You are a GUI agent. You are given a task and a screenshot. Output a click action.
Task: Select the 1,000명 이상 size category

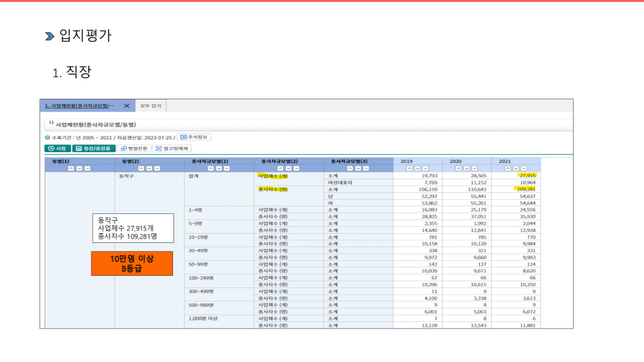(203, 318)
